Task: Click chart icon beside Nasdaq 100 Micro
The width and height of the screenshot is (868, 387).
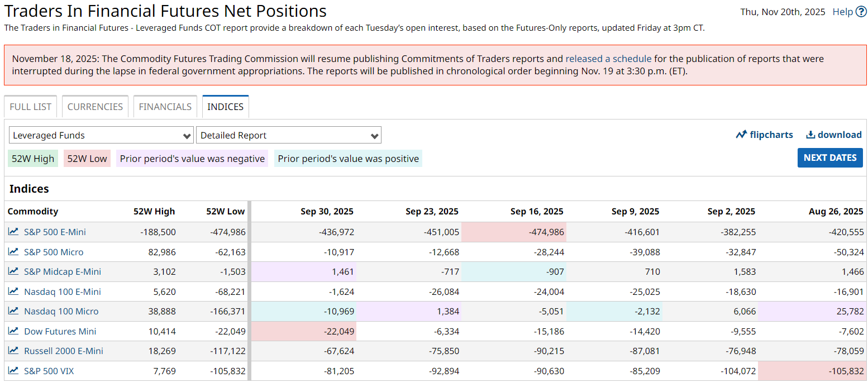Action: click(13, 311)
